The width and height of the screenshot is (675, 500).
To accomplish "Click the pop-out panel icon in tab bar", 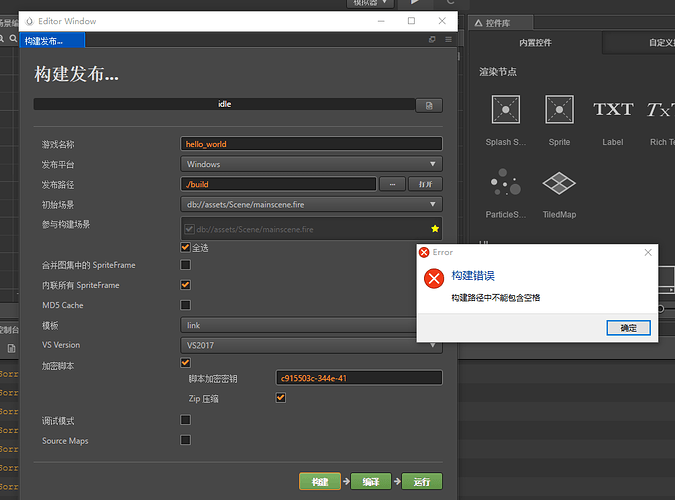I will pyautogui.click(x=432, y=40).
